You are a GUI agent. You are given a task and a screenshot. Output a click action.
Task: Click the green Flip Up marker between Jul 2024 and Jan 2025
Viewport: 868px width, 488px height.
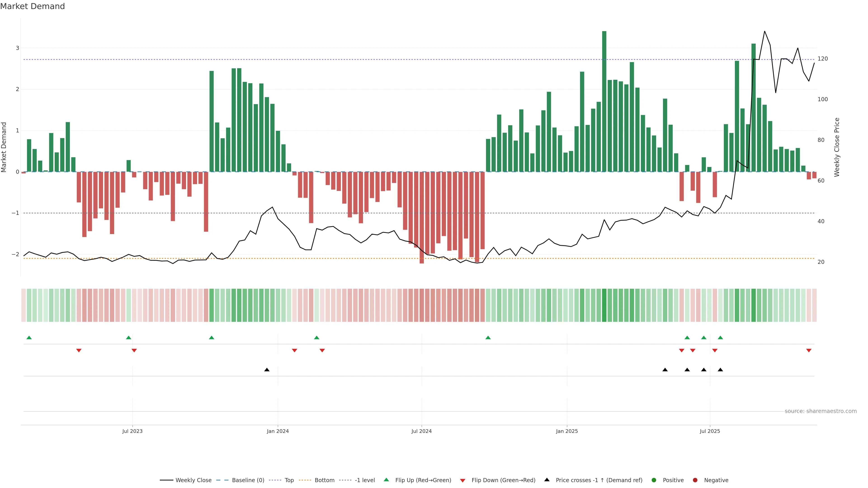point(488,338)
